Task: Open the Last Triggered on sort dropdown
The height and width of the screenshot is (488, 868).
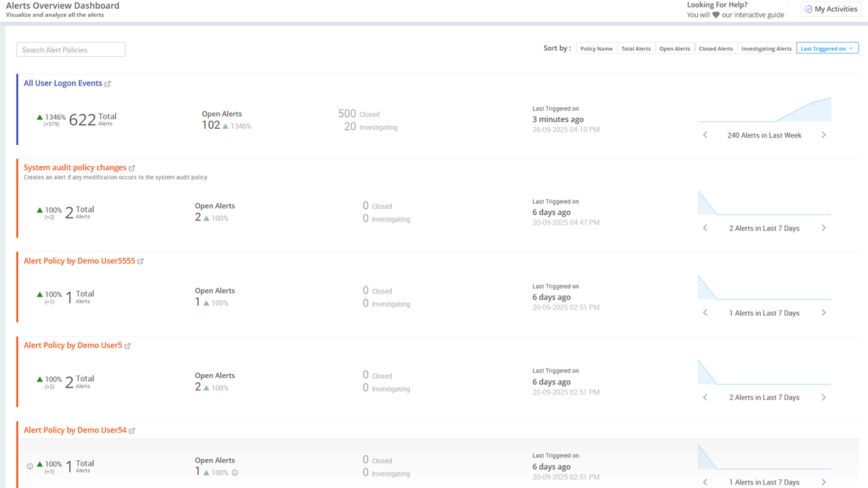Action: coord(827,47)
